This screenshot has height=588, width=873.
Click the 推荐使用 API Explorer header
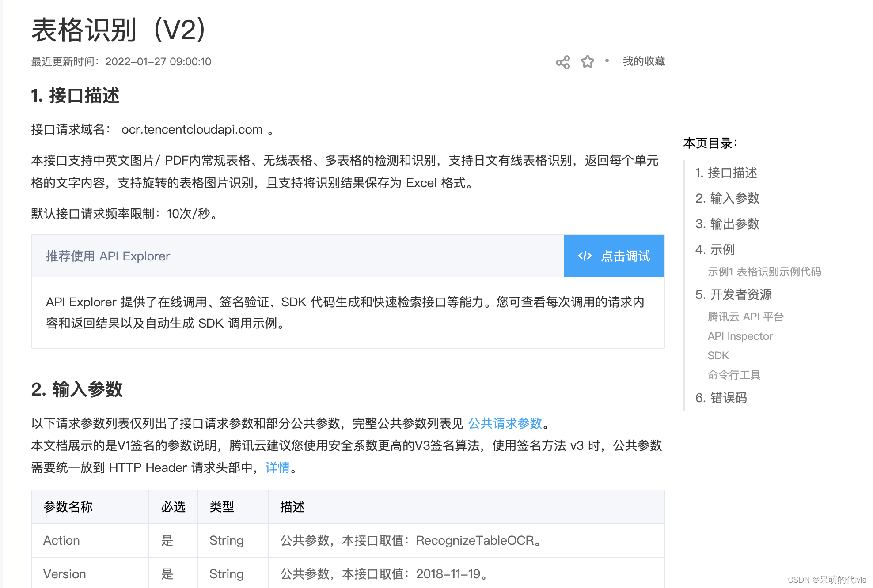tap(108, 256)
